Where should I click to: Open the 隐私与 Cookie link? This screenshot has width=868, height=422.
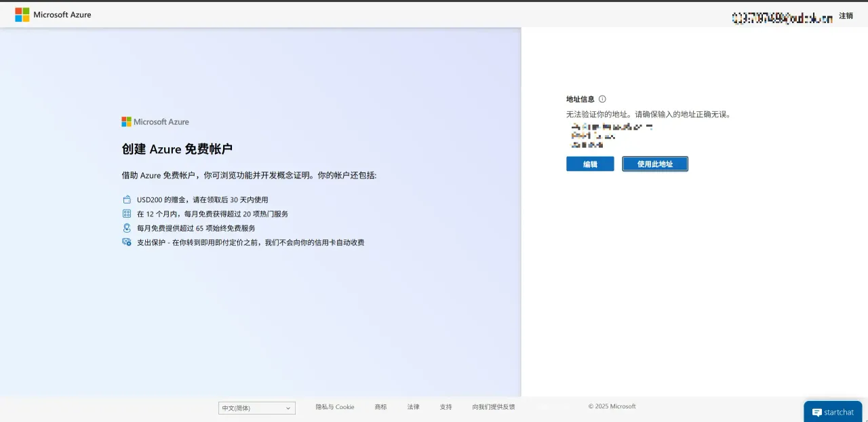[x=335, y=407]
